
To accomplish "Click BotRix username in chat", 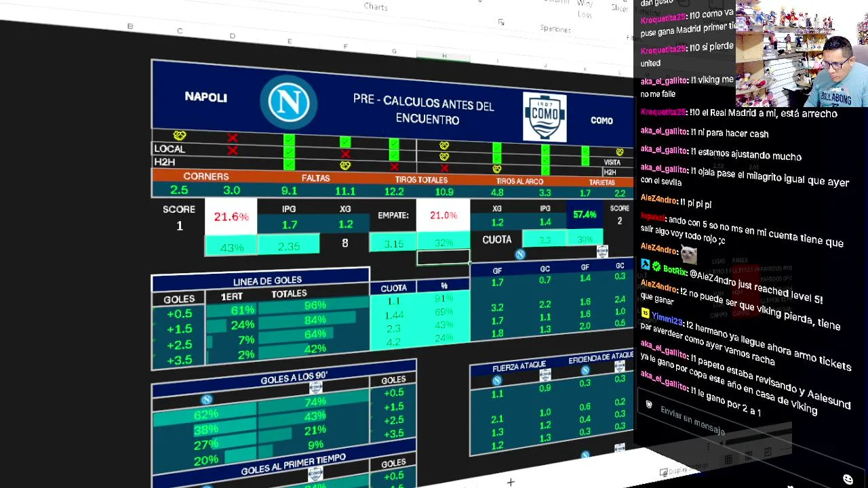I will tap(675, 270).
